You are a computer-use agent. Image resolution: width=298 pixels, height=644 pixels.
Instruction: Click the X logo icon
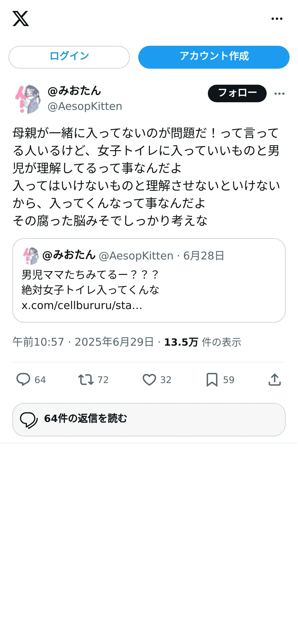[21, 19]
